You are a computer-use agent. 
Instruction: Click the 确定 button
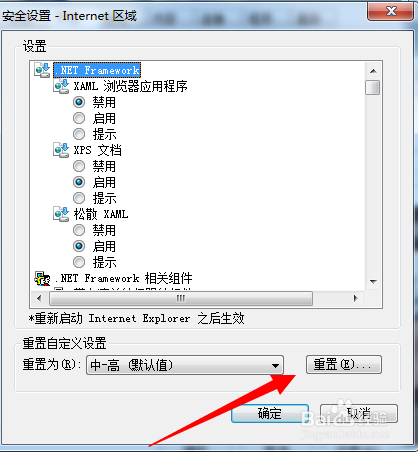pos(270,414)
